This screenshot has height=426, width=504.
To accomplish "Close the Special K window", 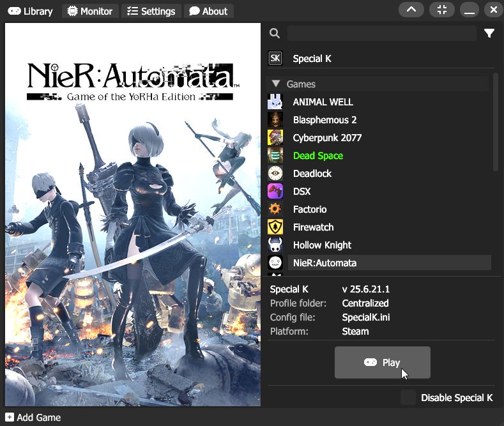I will click(x=494, y=10).
